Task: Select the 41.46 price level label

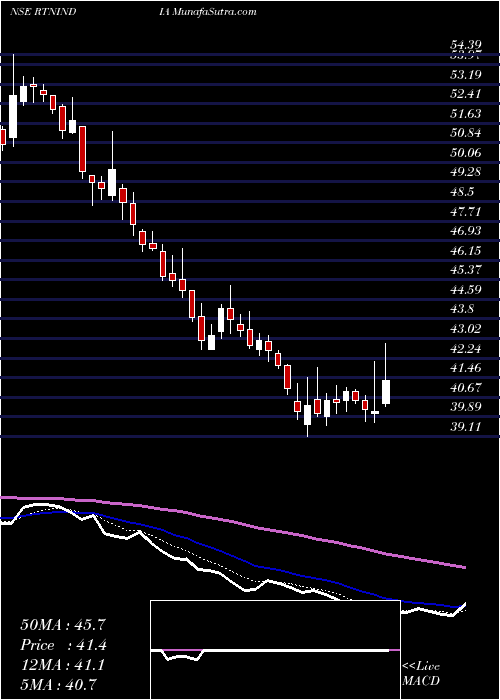Action: tap(465, 368)
